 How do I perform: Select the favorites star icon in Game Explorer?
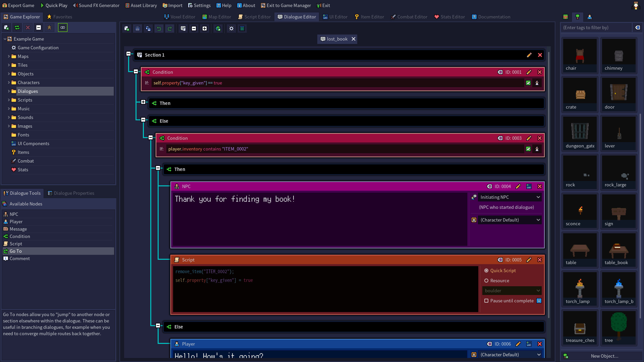click(49, 27)
